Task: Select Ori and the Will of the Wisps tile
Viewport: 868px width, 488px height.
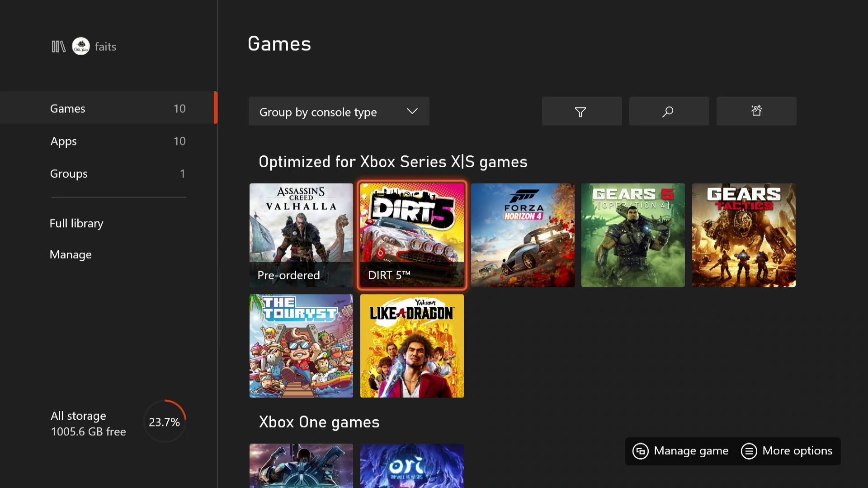Action: 412,466
